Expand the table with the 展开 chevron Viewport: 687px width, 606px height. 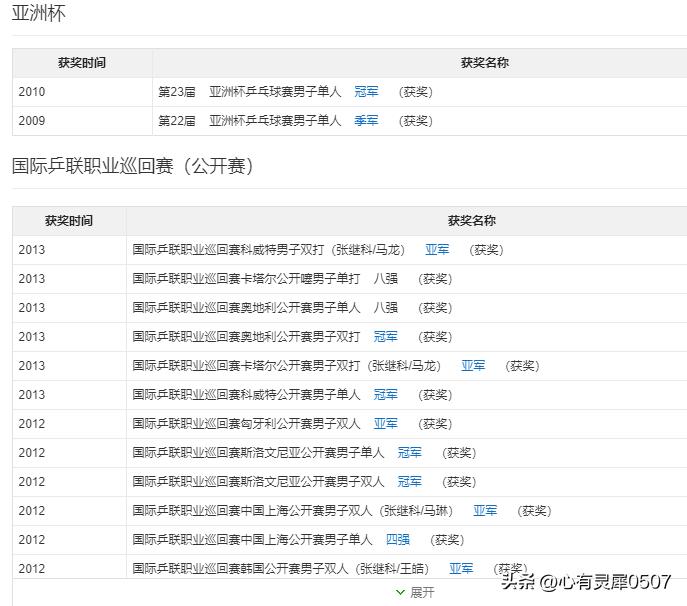(415, 592)
